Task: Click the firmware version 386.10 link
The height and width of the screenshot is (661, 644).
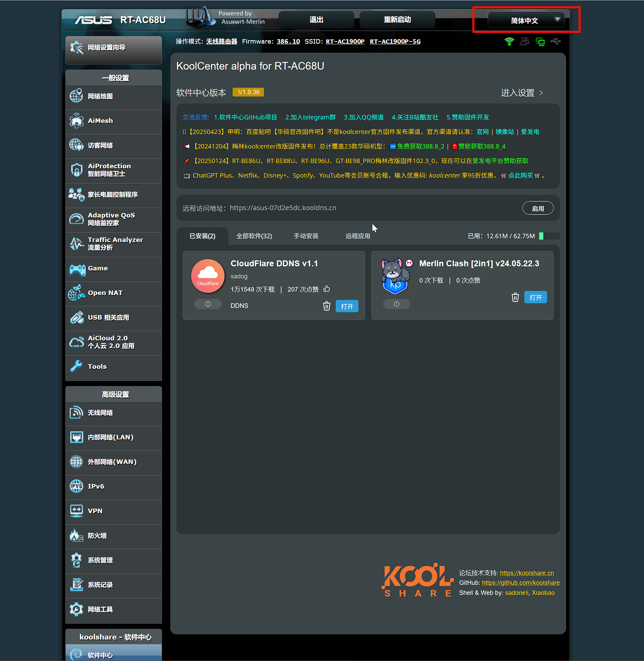Action: point(288,42)
